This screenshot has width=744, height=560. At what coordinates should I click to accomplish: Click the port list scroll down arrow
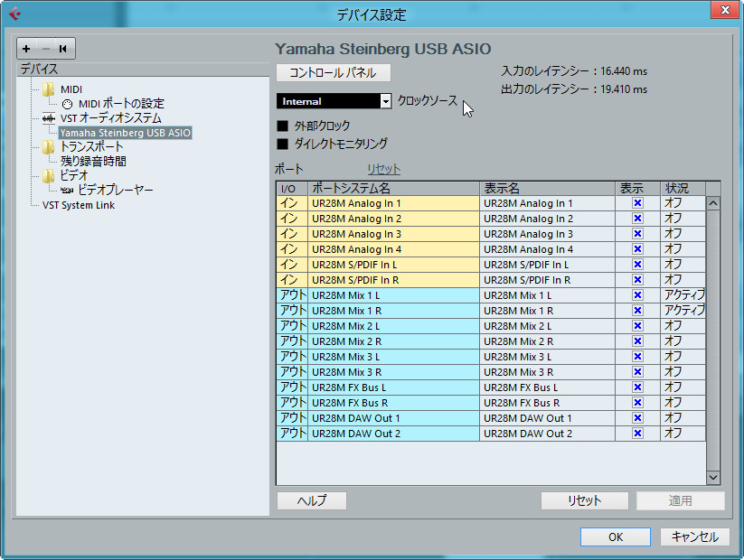click(713, 478)
